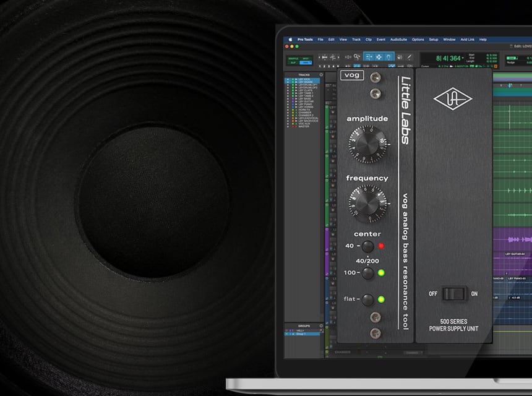Toggle Grid edit mode button
The width and height of the screenshot is (532, 396).
click(306, 62)
